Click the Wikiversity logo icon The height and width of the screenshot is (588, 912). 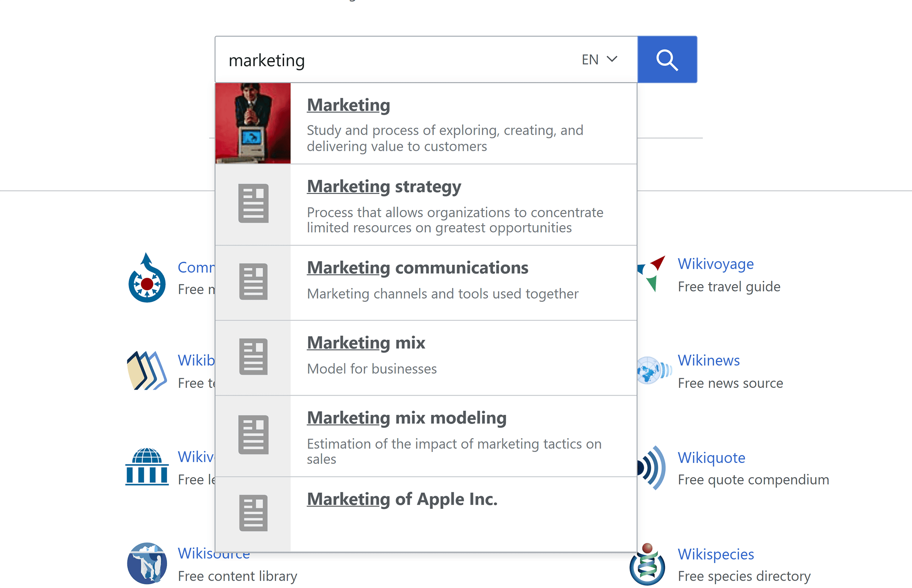(x=147, y=466)
